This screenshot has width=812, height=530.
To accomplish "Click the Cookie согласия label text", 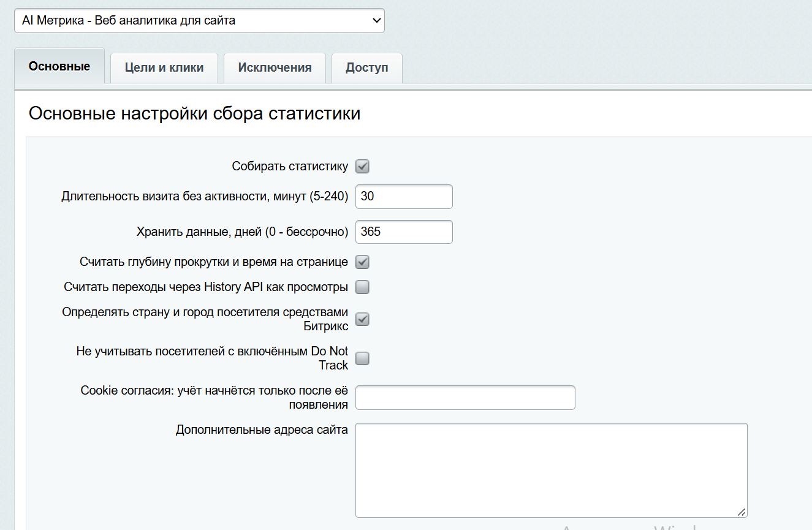I will point(214,398).
